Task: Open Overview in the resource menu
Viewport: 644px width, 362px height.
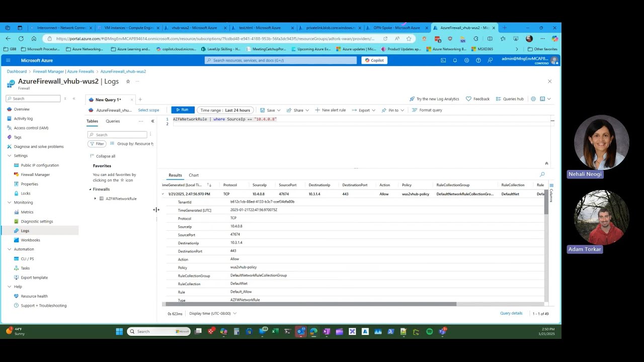Action: (x=22, y=109)
